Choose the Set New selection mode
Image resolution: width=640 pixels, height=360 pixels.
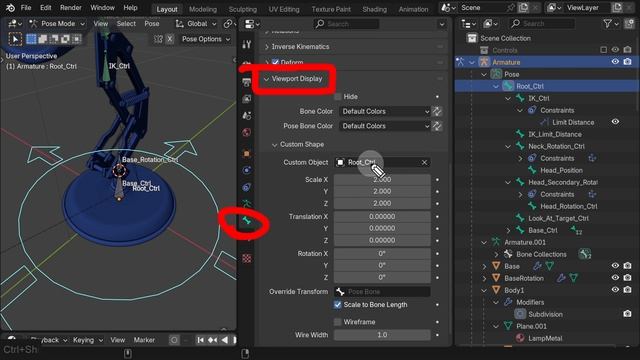pyautogui.click(x=31, y=39)
